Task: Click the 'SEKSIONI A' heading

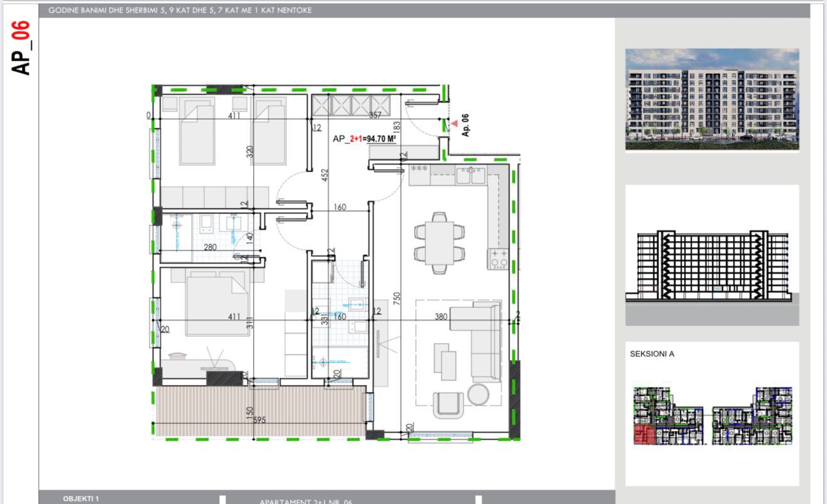Action: (652, 354)
